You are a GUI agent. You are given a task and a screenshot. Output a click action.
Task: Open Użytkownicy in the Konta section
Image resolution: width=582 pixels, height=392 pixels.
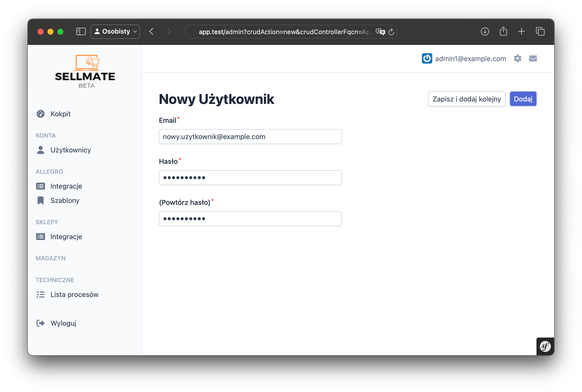pos(71,150)
